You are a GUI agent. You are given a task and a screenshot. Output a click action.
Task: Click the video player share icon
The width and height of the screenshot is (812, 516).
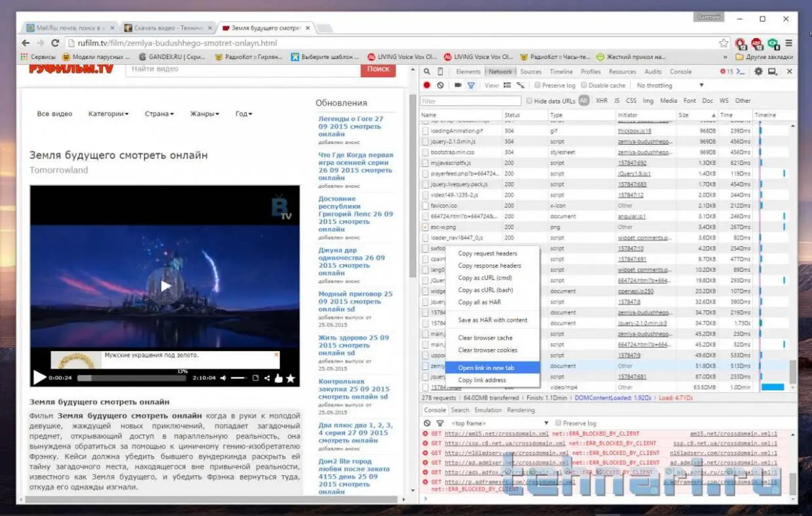point(267,378)
